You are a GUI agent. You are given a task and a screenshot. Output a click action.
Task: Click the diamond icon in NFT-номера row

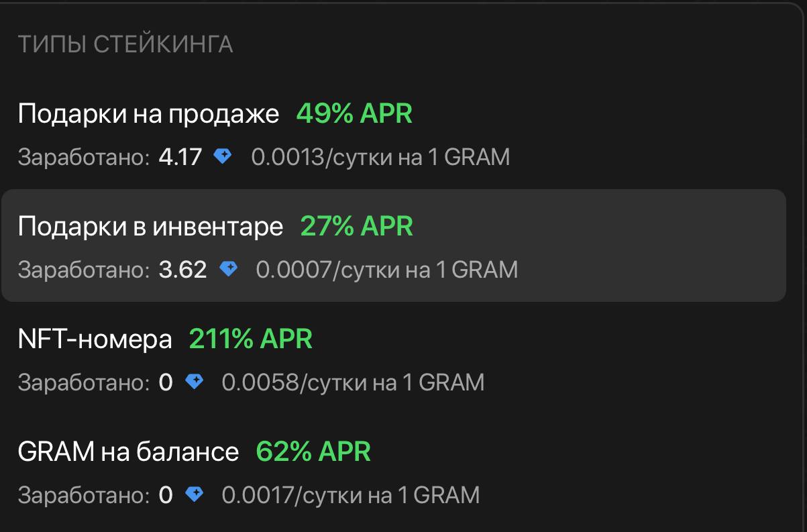click(x=194, y=382)
